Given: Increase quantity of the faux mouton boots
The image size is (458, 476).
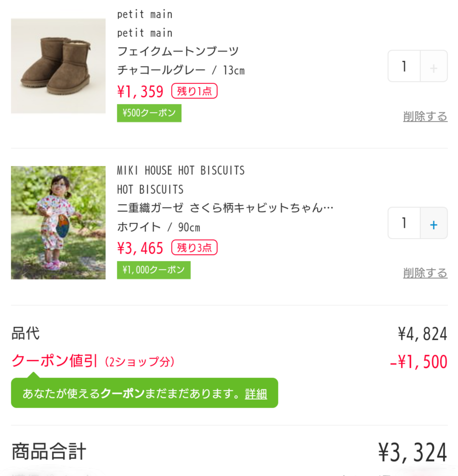Looking at the screenshot, I should pos(434,66).
